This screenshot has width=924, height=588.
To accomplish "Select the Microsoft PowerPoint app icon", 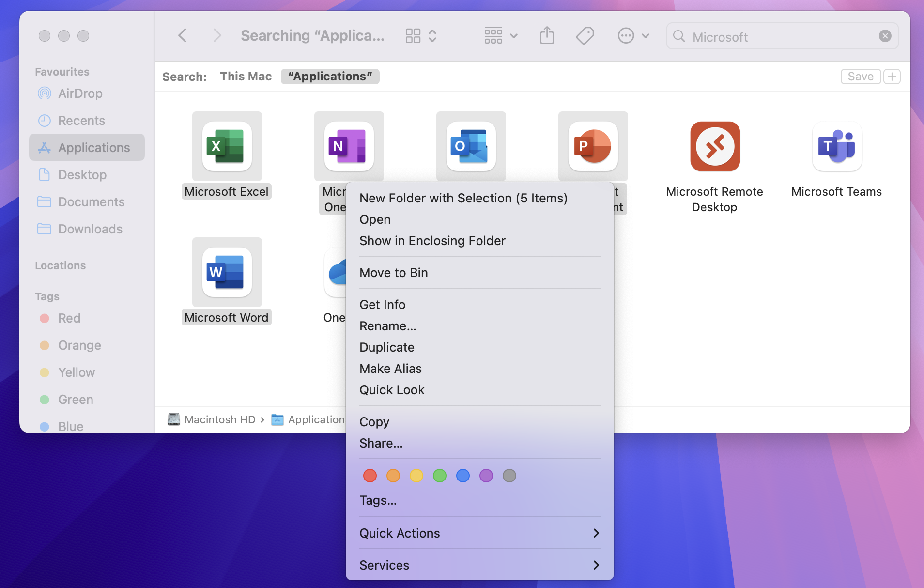I will coord(593,146).
